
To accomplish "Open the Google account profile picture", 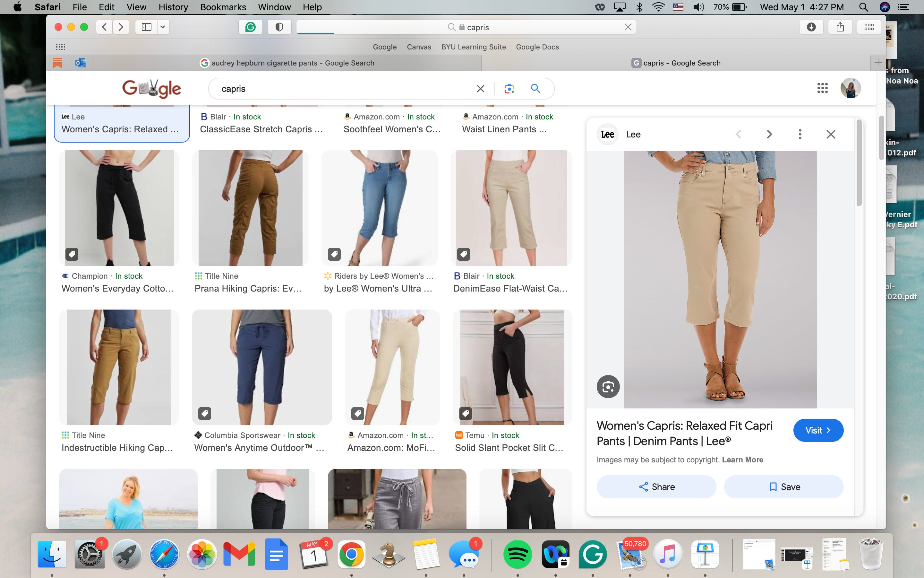I will pyautogui.click(x=851, y=88).
